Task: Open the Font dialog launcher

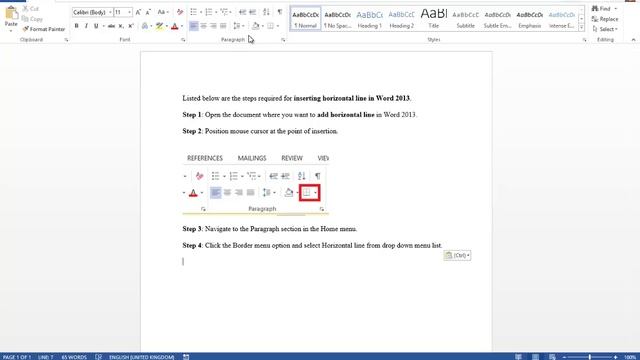Action: tap(183, 40)
